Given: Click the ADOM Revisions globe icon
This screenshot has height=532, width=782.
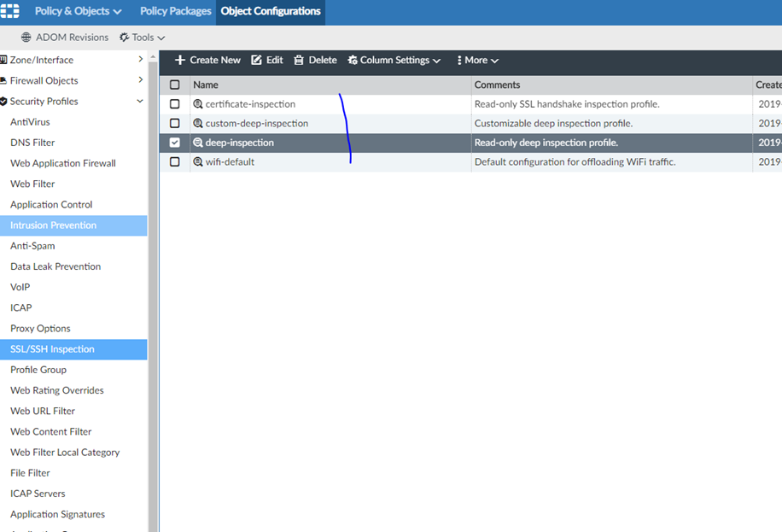Looking at the screenshot, I should tap(26, 38).
